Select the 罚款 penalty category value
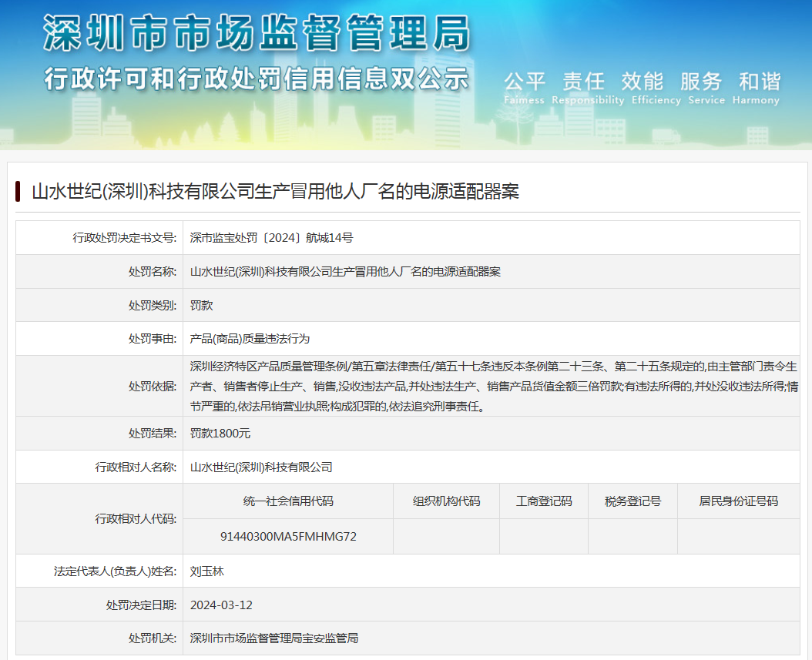812x660 pixels. point(201,305)
